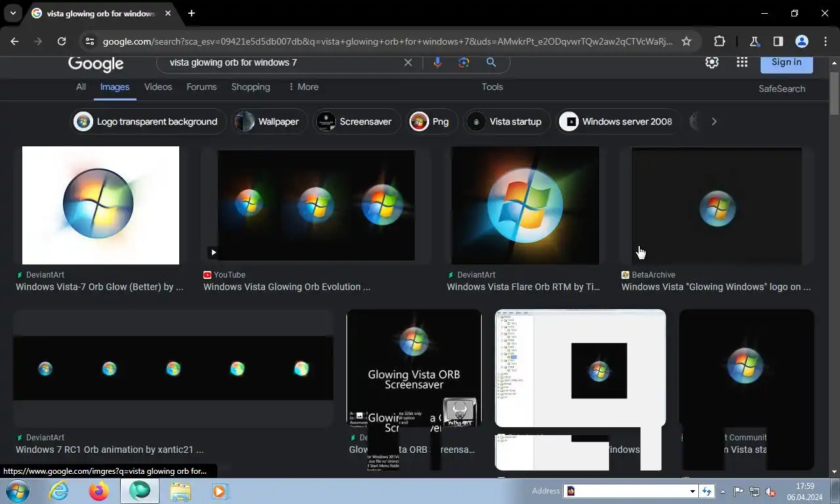Open the tab search dropdown
Viewport: 840px width, 504px height.
click(x=12, y=13)
